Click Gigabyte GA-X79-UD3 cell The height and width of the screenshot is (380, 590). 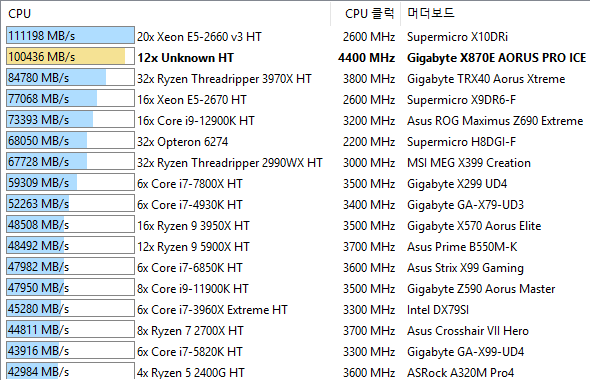click(465, 205)
